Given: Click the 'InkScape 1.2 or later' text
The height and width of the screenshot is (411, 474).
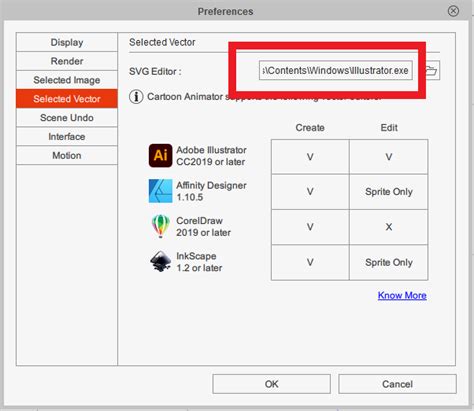Looking at the screenshot, I should pyautogui.click(x=199, y=262).
